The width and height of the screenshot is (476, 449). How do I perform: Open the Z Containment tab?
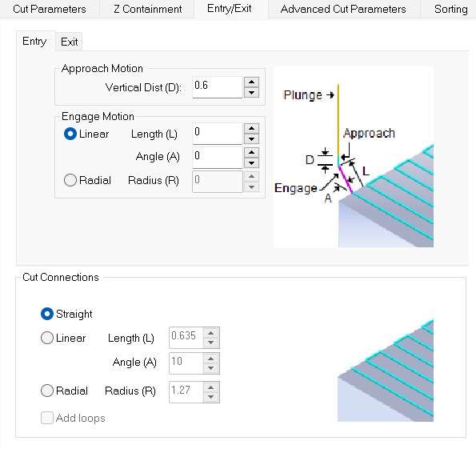point(148,9)
